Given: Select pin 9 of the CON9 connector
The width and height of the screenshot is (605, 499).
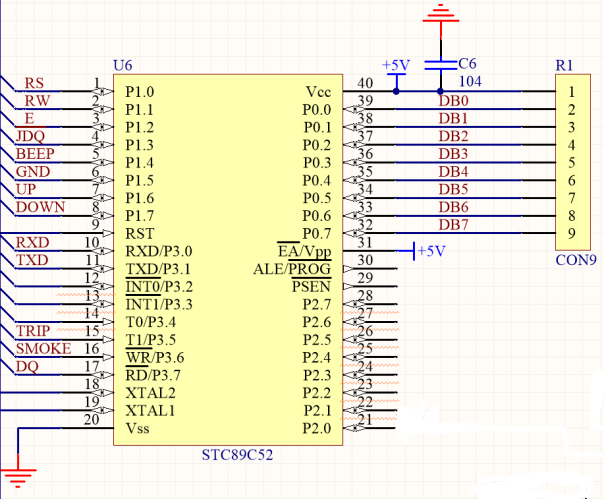Looking at the screenshot, I should (x=571, y=233).
